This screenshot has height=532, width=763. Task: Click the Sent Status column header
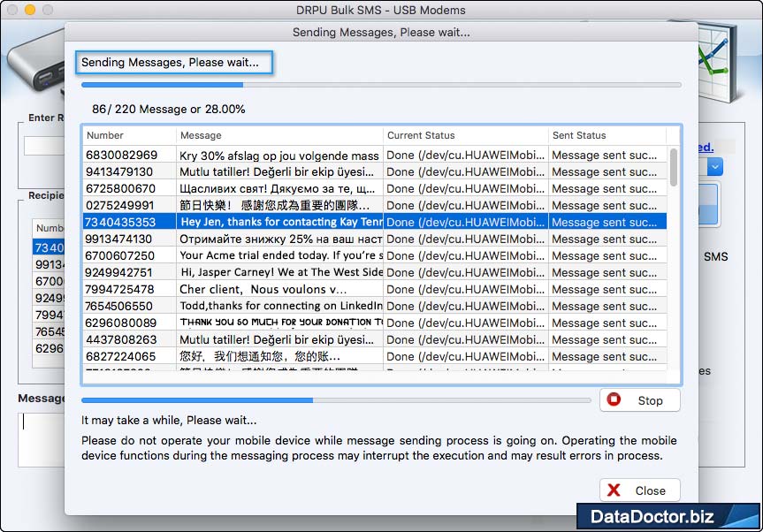tap(607, 135)
